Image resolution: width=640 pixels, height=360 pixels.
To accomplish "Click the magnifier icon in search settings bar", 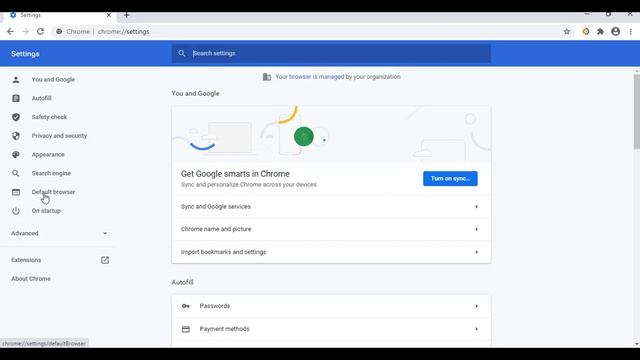I will 182,53.
